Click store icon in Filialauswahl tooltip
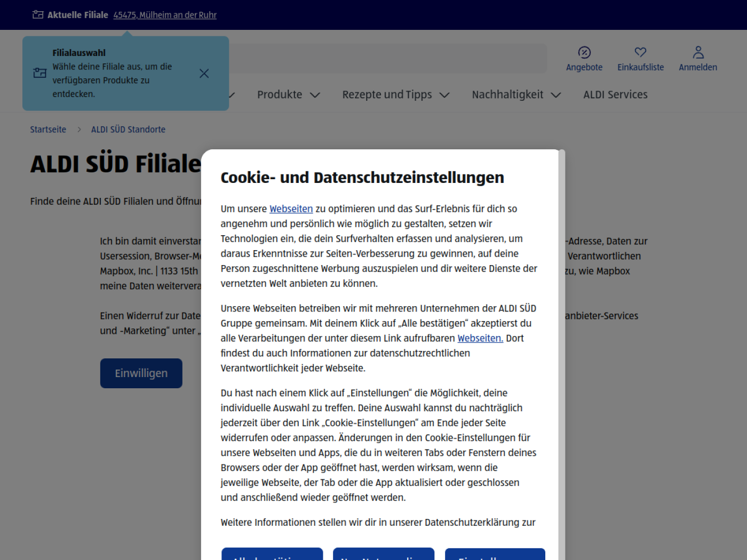Viewport: 747px width, 560px height. pos(40,73)
